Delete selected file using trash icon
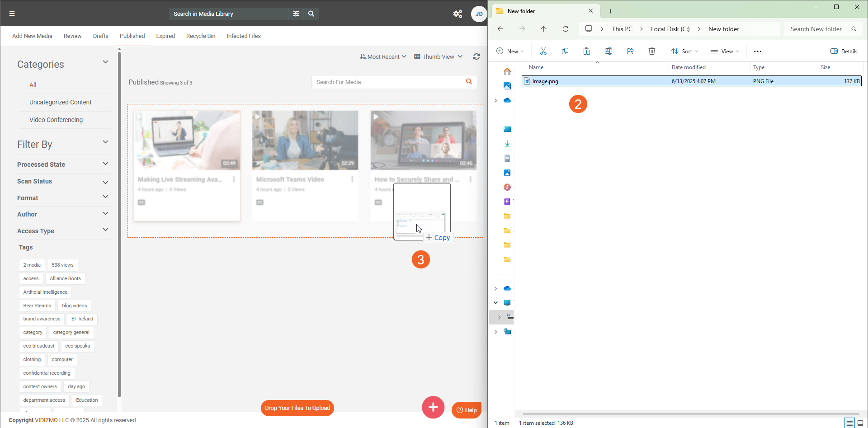The width and height of the screenshot is (868, 428). coord(652,51)
